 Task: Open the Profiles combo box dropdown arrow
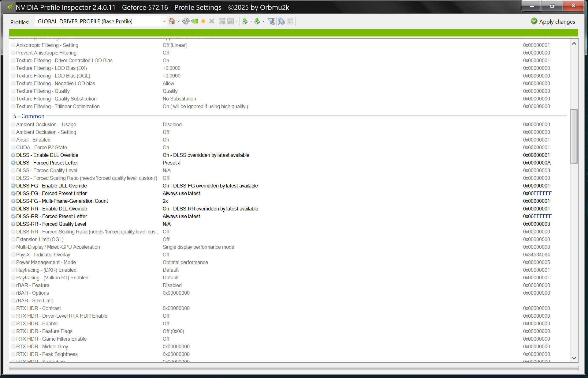coord(164,21)
